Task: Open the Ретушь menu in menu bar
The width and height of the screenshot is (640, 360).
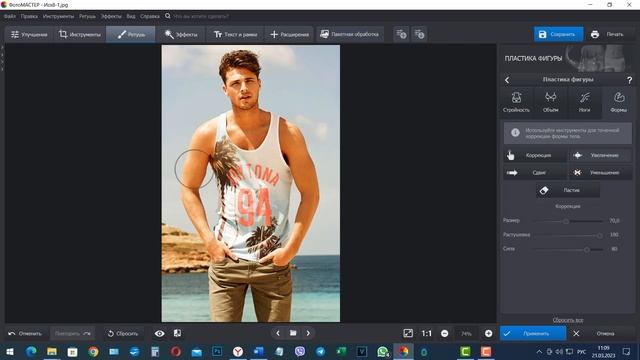Action: (87, 16)
